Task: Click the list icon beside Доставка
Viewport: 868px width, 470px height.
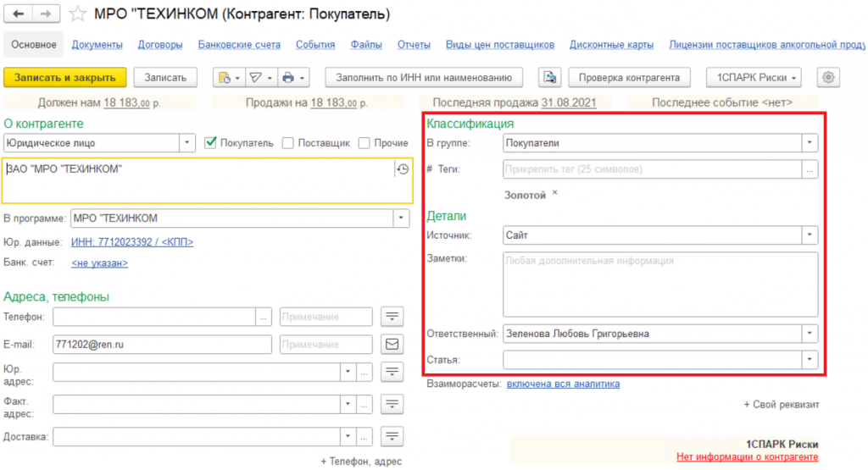Action: point(392,436)
